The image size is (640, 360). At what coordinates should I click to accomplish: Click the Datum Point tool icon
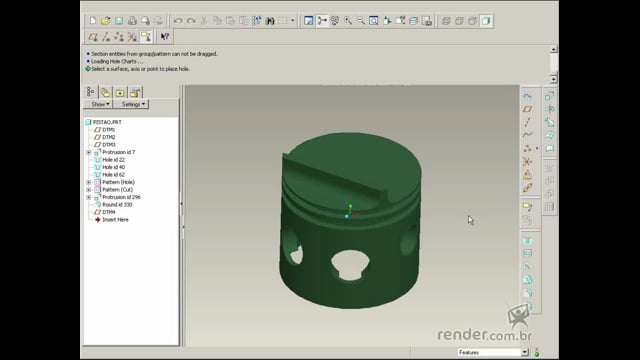coord(527,148)
